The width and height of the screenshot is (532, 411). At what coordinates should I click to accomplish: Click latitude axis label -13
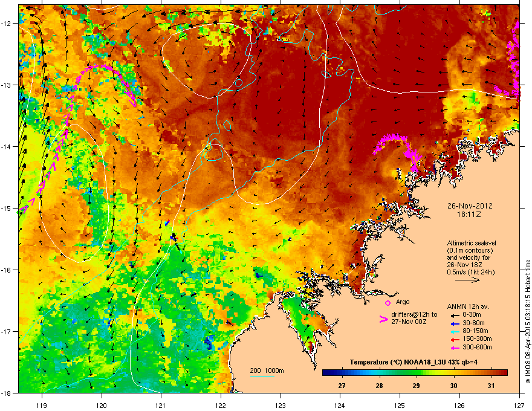click(7, 85)
